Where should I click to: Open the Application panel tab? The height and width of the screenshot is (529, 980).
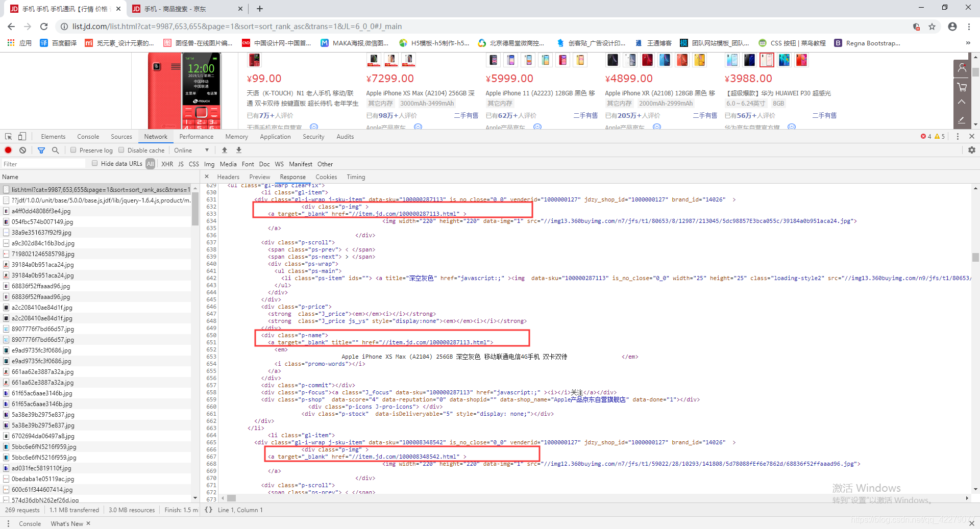tap(275, 136)
